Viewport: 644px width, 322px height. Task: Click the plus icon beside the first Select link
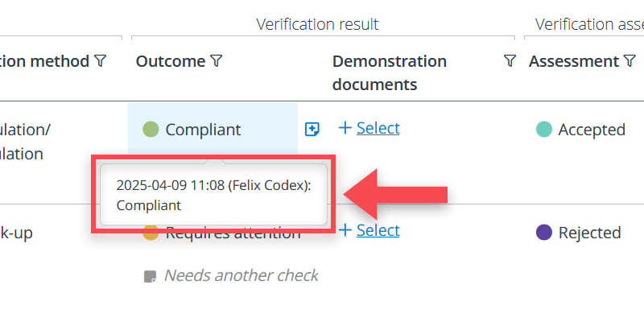pyautogui.click(x=345, y=128)
